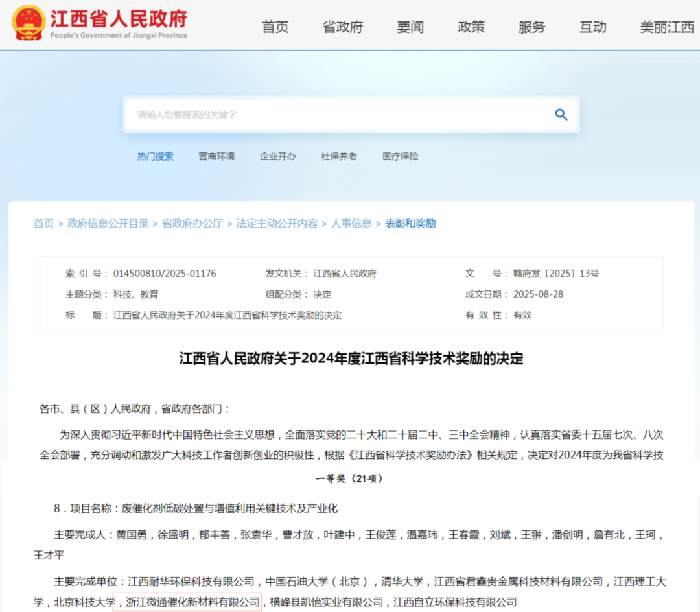
Task: Open 法定主动公开内容 breadcrumb link
Action: click(x=277, y=223)
